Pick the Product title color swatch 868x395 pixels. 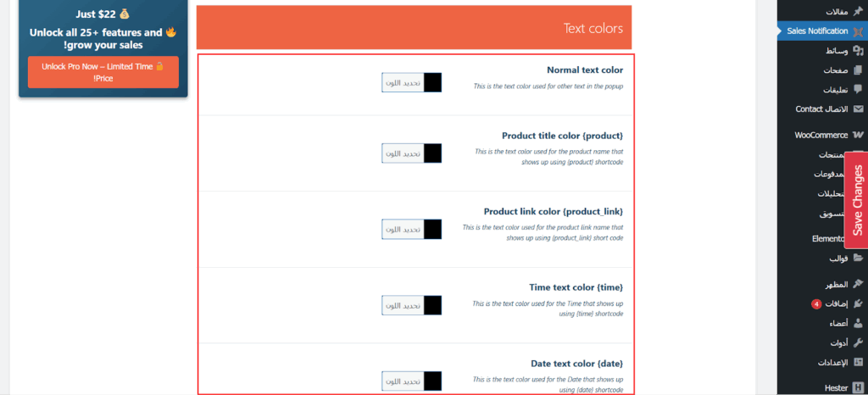432,153
